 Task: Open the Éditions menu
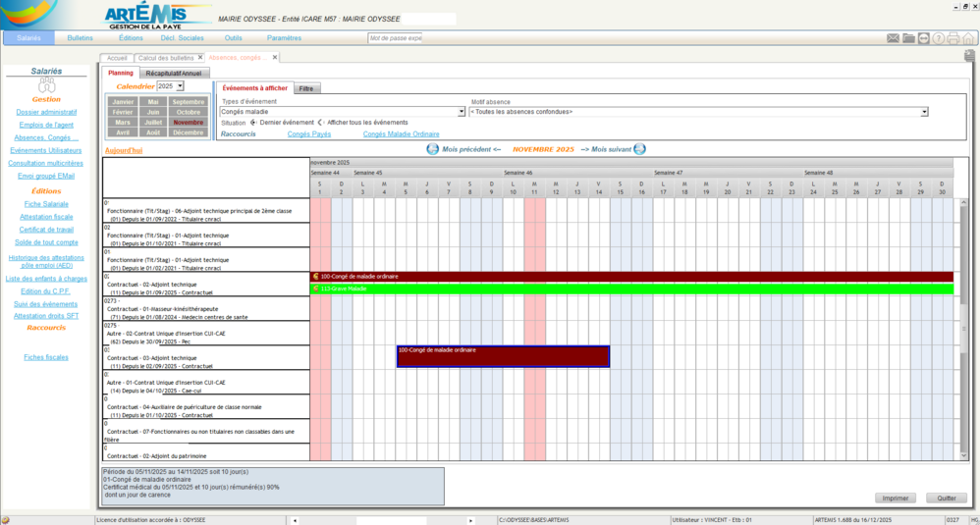(x=131, y=38)
